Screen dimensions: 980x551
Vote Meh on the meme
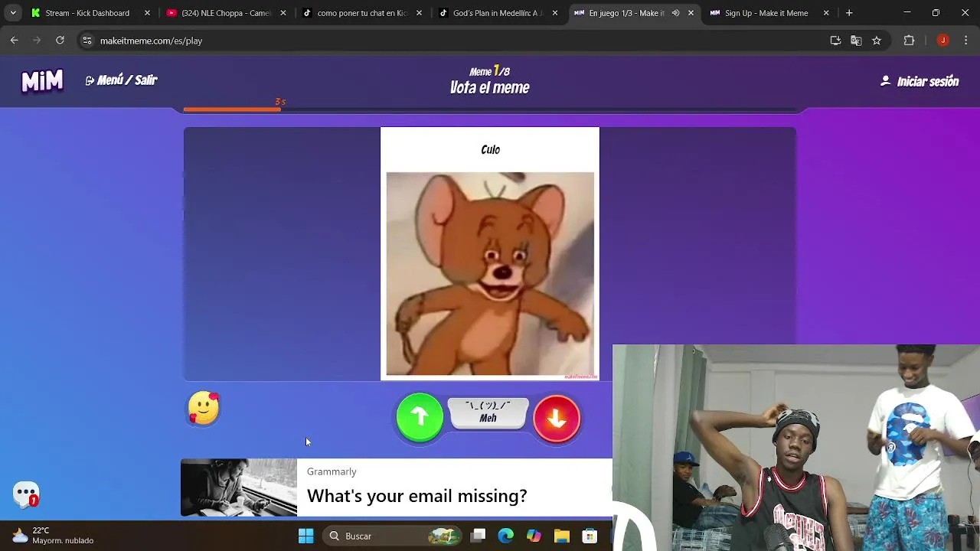coord(488,413)
